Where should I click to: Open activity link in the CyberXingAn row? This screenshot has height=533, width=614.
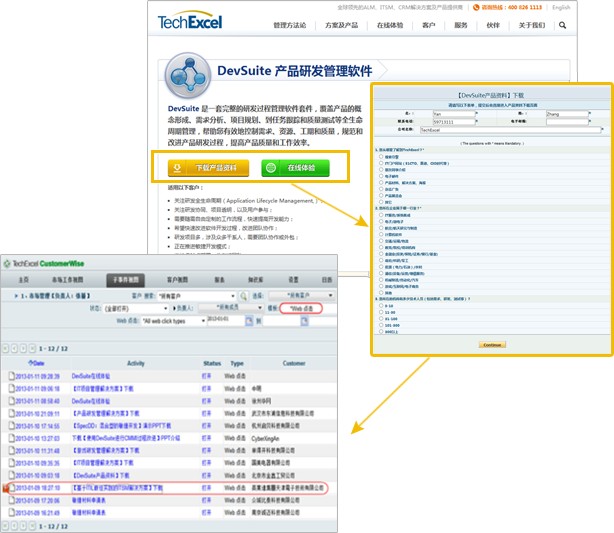point(126,438)
